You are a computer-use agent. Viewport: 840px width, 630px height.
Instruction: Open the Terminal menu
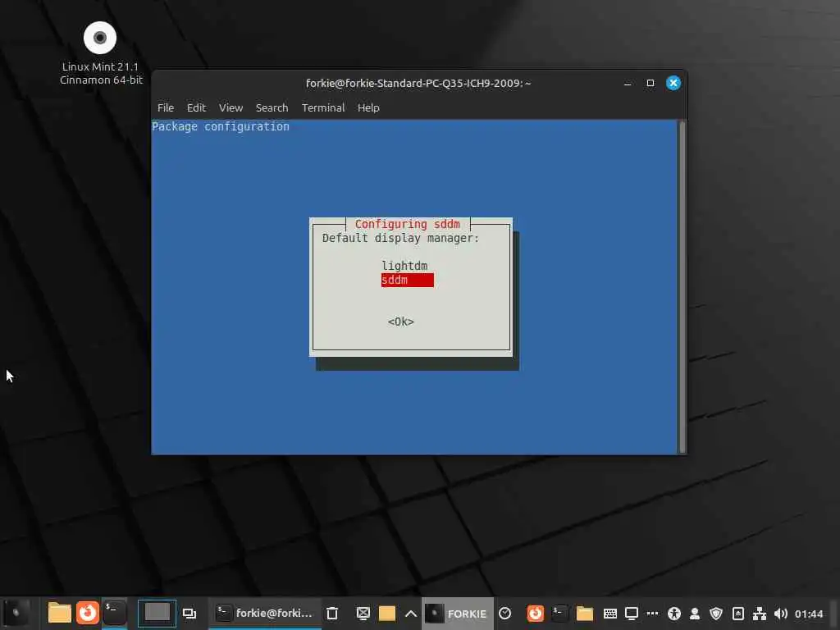[x=323, y=107]
